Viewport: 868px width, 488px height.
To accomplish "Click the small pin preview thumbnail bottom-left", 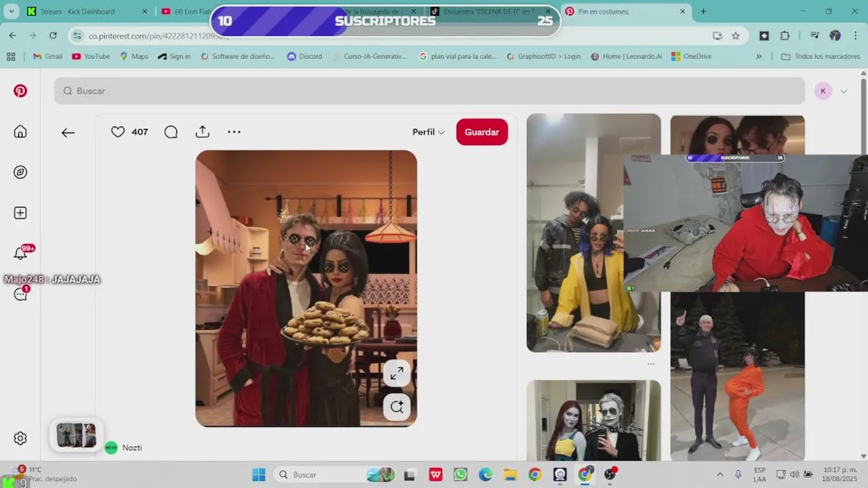I will (x=76, y=435).
